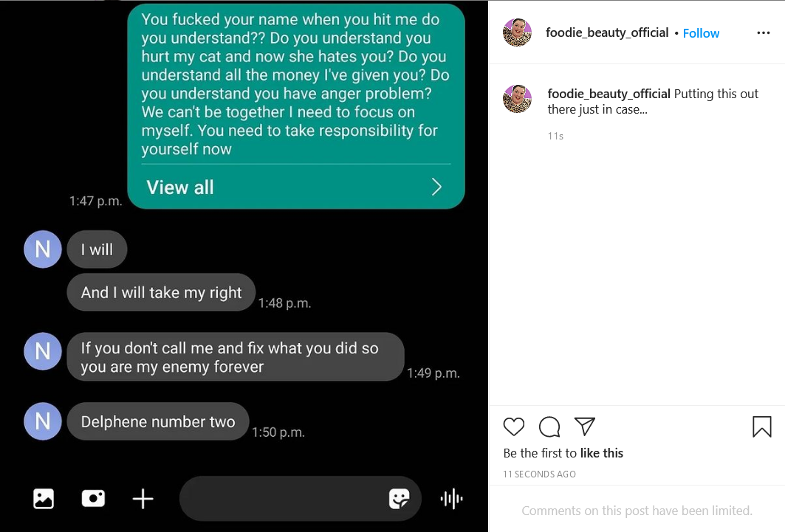Screen dimensions: 785x532
Task: Click the username in the post caption
Action: coord(609,94)
